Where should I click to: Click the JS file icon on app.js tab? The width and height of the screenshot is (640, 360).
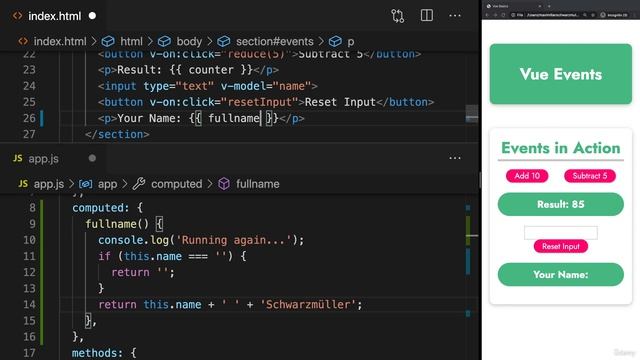tap(18, 158)
